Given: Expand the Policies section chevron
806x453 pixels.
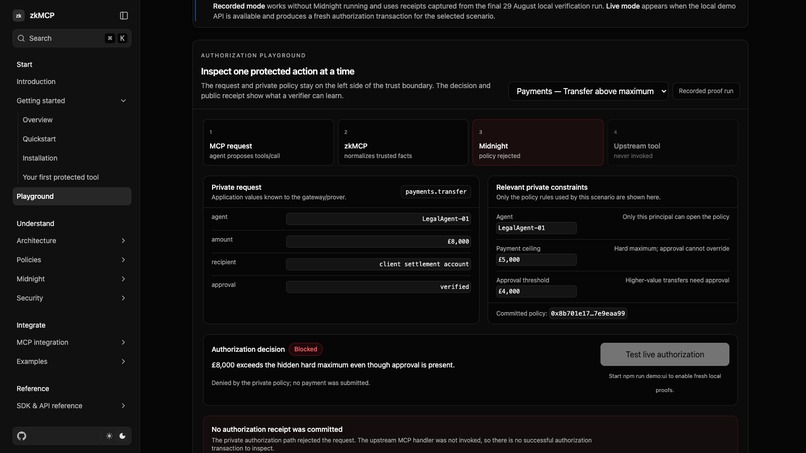Looking at the screenshot, I should click(123, 260).
